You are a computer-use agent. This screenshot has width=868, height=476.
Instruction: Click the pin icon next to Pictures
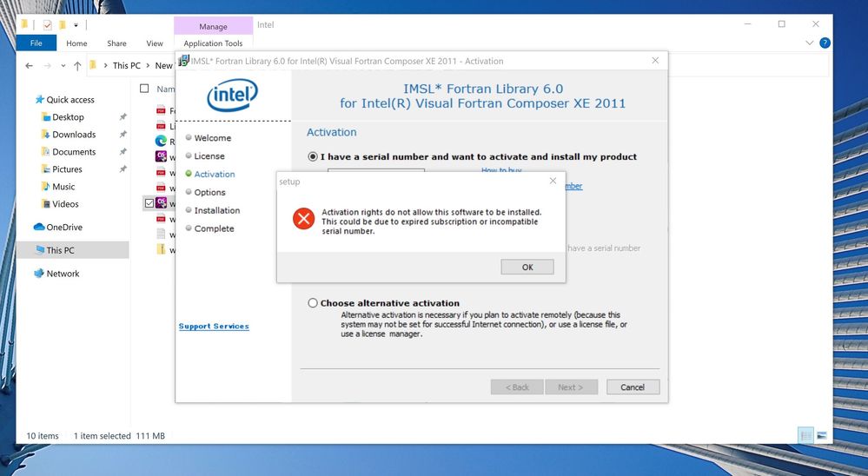123,169
